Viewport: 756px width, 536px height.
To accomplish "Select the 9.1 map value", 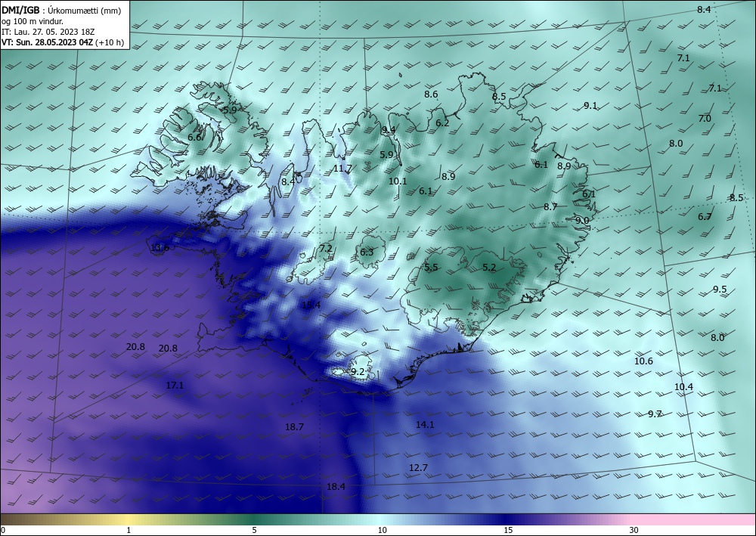I will pos(590,106).
